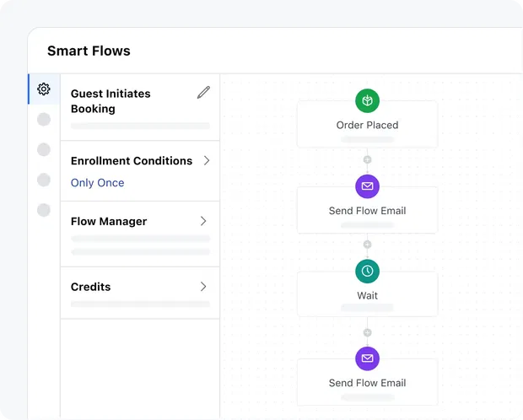The height and width of the screenshot is (420, 523).
Task: Click the Only Once link
Action: pyautogui.click(x=97, y=183)
